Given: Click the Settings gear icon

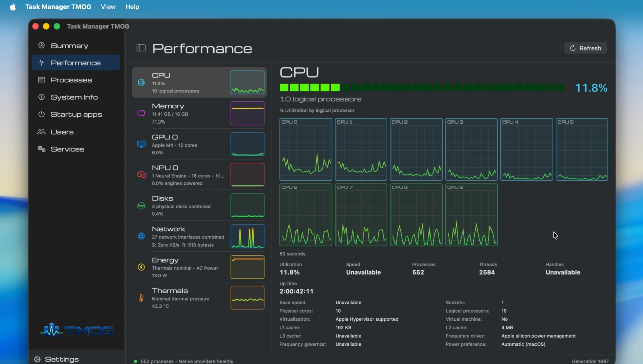Looking at the screenshot, I should tap(37, 359).
